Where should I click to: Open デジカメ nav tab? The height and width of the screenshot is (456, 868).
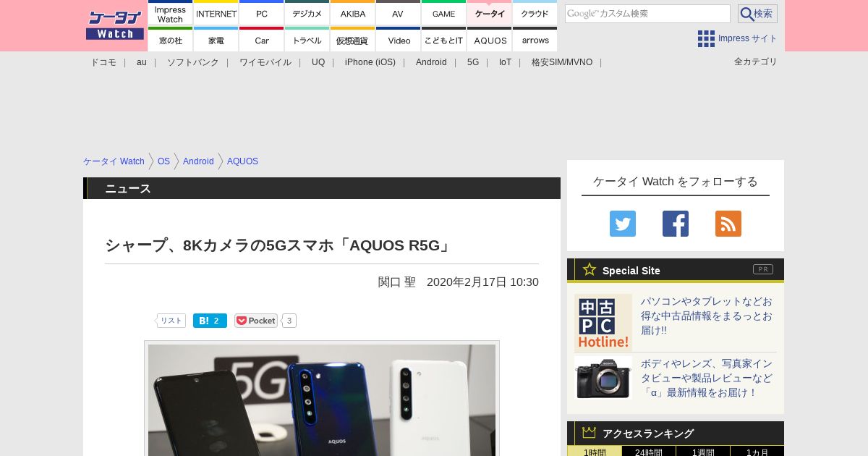click(x=307, y=13)
